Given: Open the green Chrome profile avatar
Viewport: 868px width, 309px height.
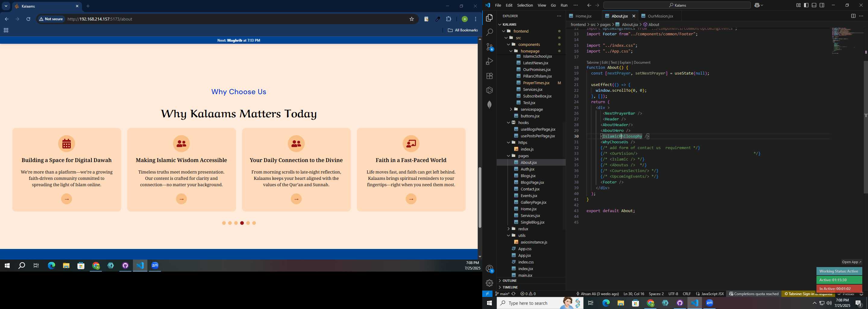Looking at the screenshot, I should pyautogui.click(x=464, y=19).
